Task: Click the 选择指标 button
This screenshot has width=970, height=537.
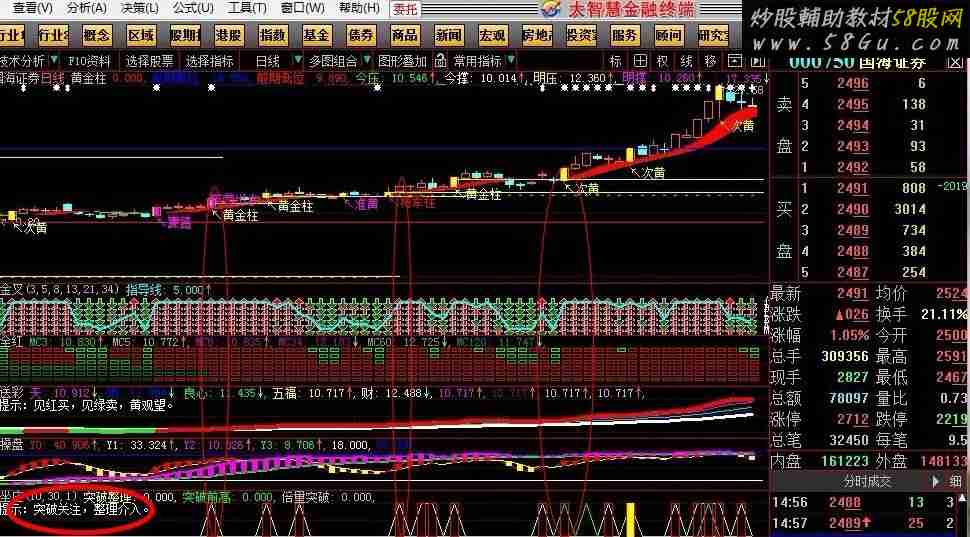Action: coord(209,61)
